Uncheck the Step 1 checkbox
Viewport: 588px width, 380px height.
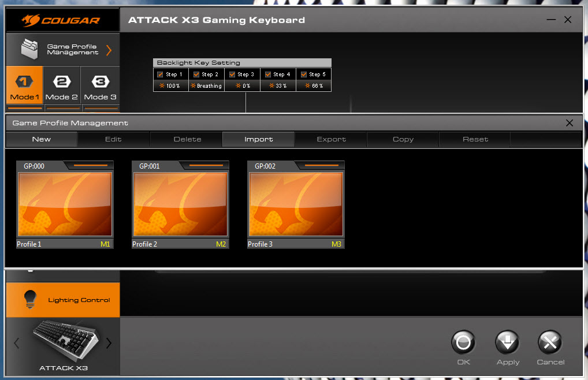tap(160, 74)
